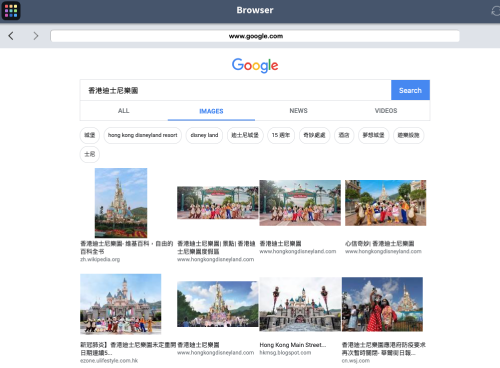500x368 pixels.
Task: Open the Hong Kong Main Street castle thumbnail
Action: tap(300, 304)
